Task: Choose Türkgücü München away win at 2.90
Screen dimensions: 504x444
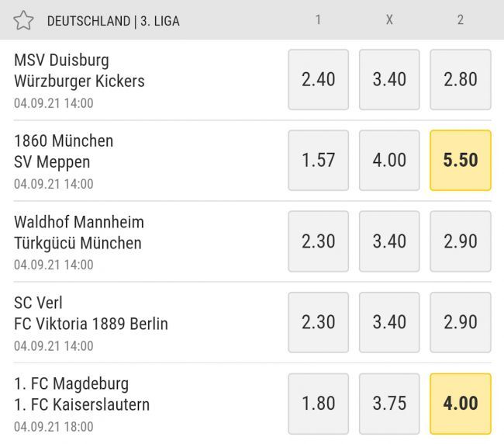Action: pyautogui.click(x=461, y=241)
